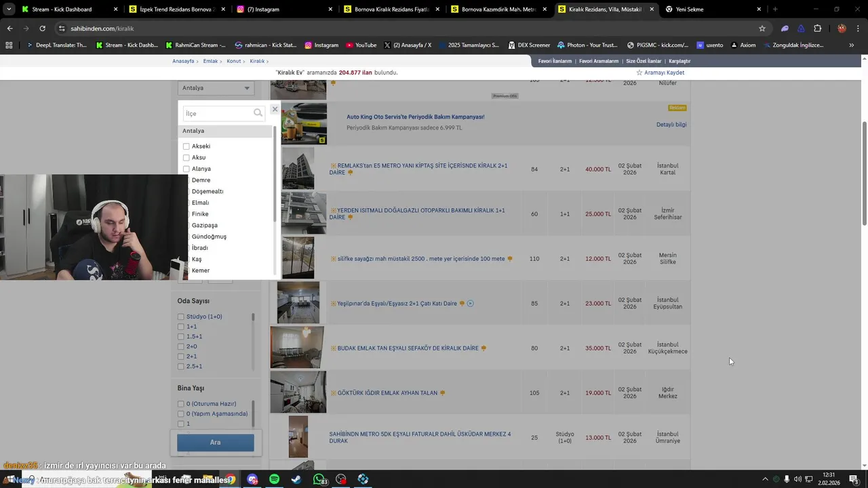The image size is (868, 488).
Task: Tick the Stüdyo (1+0) room checkbox
Action: coord(181,317)
